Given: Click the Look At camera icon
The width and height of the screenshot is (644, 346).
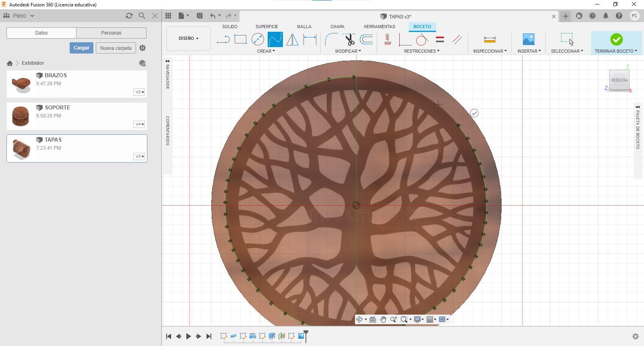Looking at the screenshot, I should 373,319.
